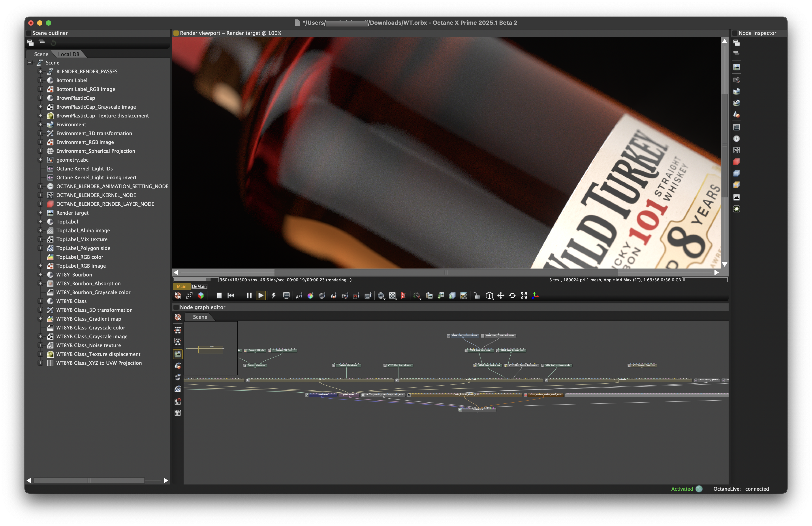Click the world axis gizmo icon
Viewport: 812px width, 526px height.
pos(535,296)
